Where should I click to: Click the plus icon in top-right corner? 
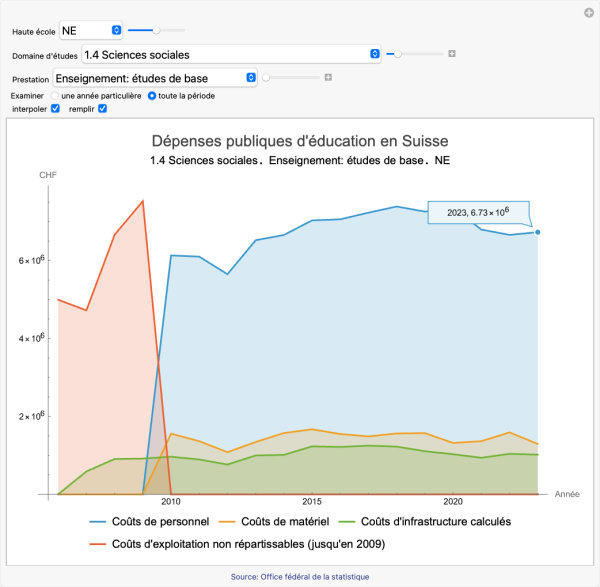point(589,12)
